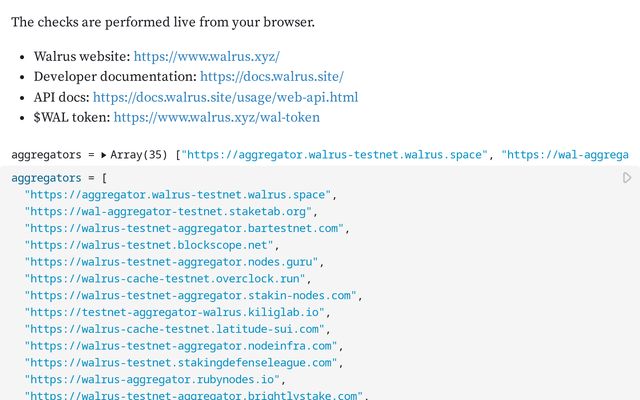Click the aggregators variable name in the output
Screen dimensions: 640x400
(47, 155)
